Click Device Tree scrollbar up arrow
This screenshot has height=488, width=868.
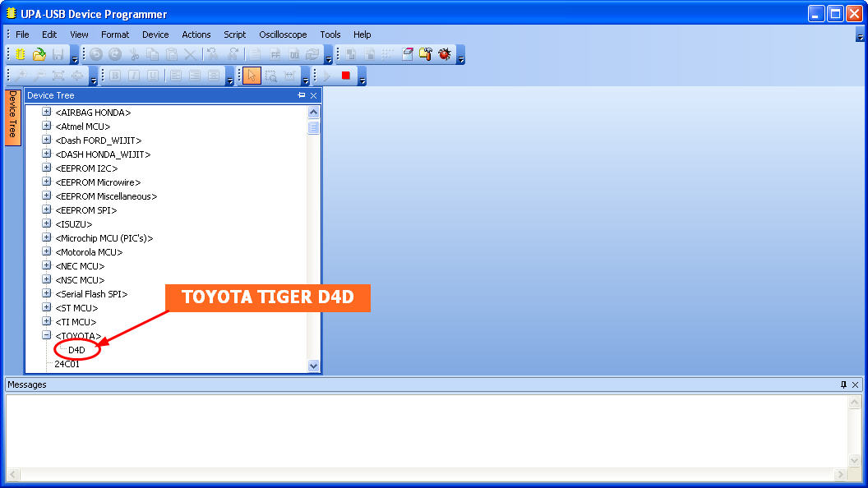[313, 113]
